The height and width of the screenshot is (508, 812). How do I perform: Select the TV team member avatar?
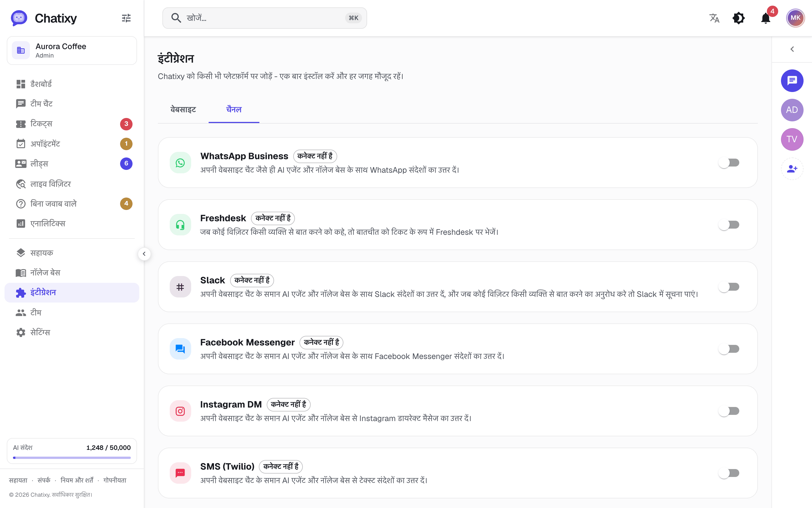click(x=792, y=139)
